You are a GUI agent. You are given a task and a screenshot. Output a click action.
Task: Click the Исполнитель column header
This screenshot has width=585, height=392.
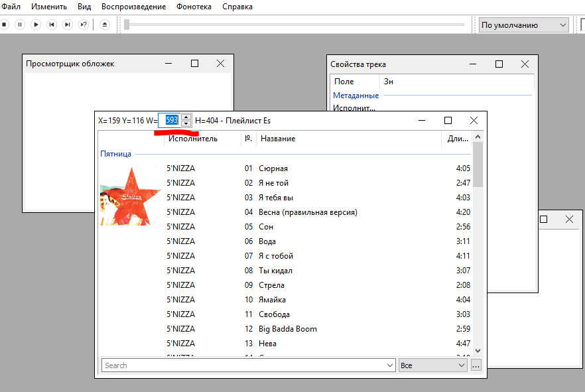192,139
